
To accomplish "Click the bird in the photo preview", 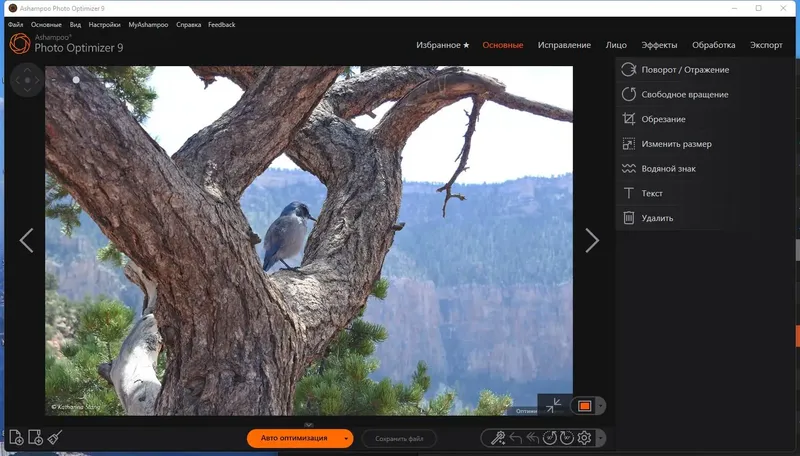I will (x=288, y=236).
